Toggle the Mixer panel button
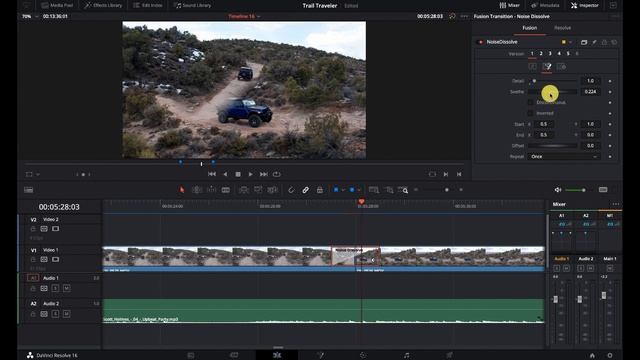The width and height of the screenshot is (640, 360). 509,5
